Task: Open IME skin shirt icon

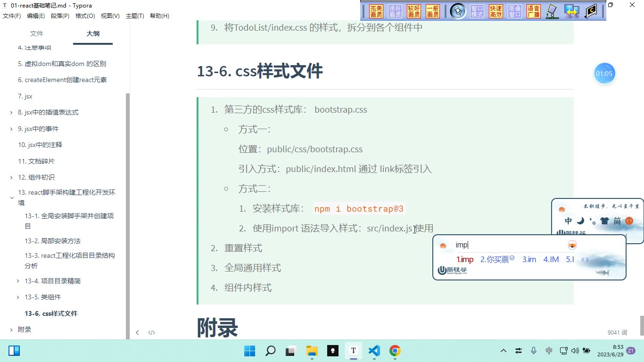Action: click(604, 221)
